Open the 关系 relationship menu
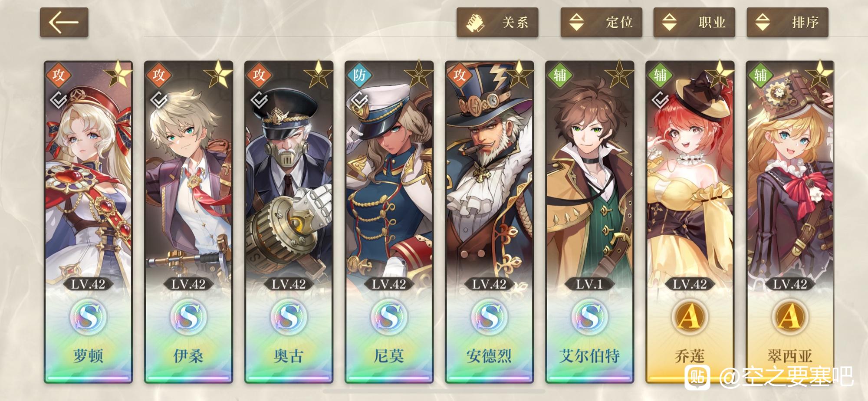Viewport: 868px width, 401px height. [497, 22]
